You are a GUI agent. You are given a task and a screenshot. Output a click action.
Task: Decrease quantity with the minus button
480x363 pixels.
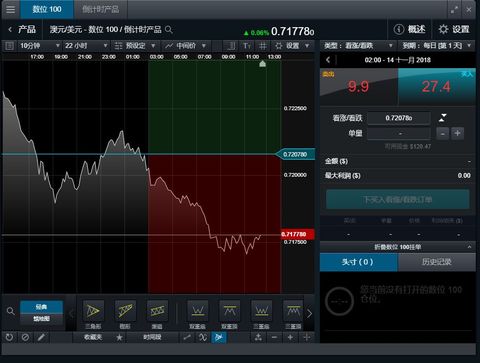pyautogui.click(x=443, y=134)
